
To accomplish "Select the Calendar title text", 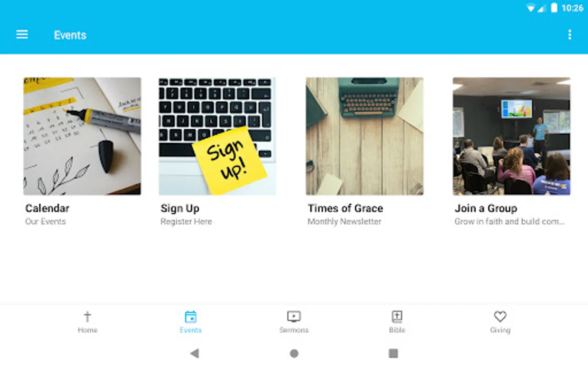I will [47, 209].
